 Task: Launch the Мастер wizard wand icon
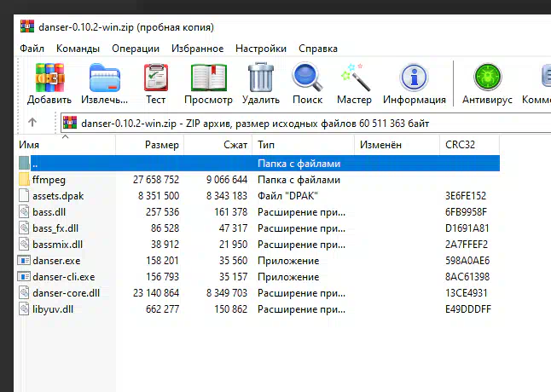tap(355, 78)
